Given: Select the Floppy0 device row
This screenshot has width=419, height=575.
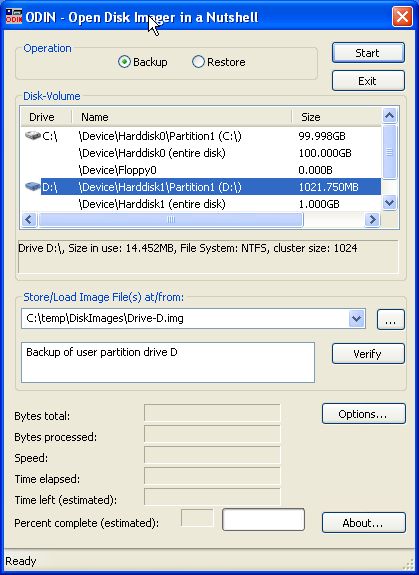Looking at the screenshot, I should [x=201, y=170].
